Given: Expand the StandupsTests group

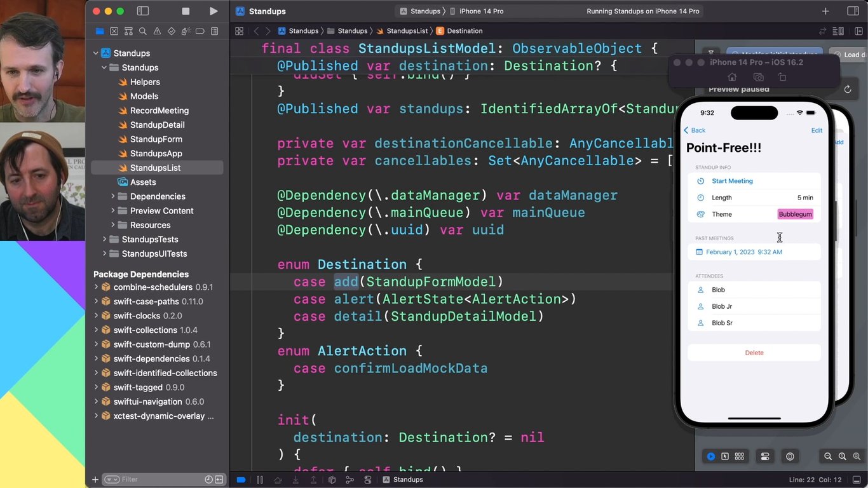Looking at the screenshot, I should coord(104,240).
